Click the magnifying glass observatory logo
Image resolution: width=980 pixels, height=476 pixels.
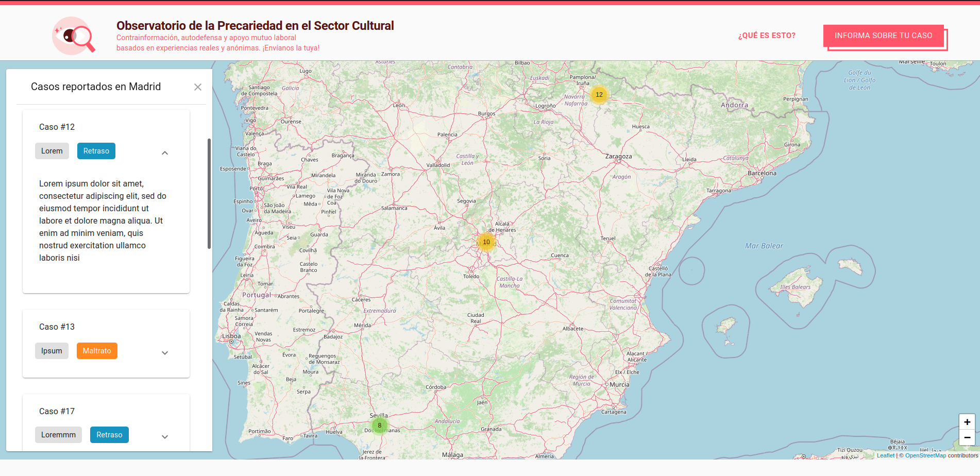point(74,35)
